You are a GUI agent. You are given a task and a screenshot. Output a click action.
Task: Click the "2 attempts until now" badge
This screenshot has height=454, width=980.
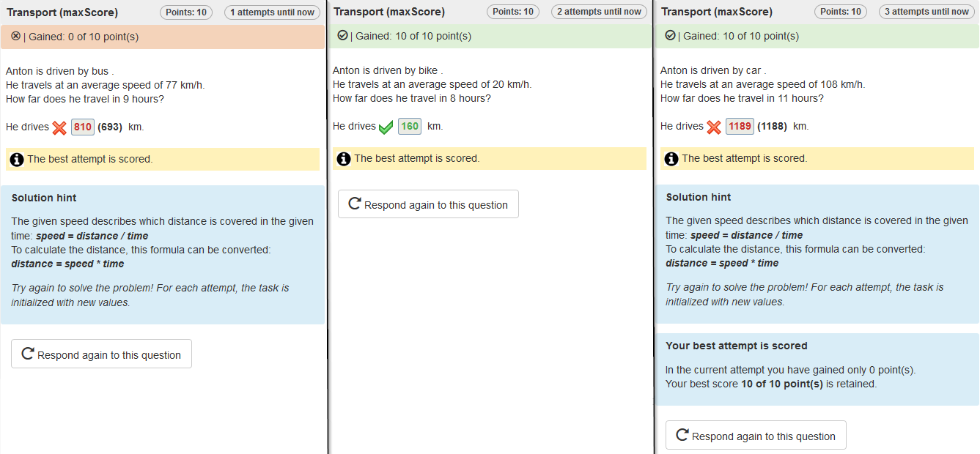[599, 12]
